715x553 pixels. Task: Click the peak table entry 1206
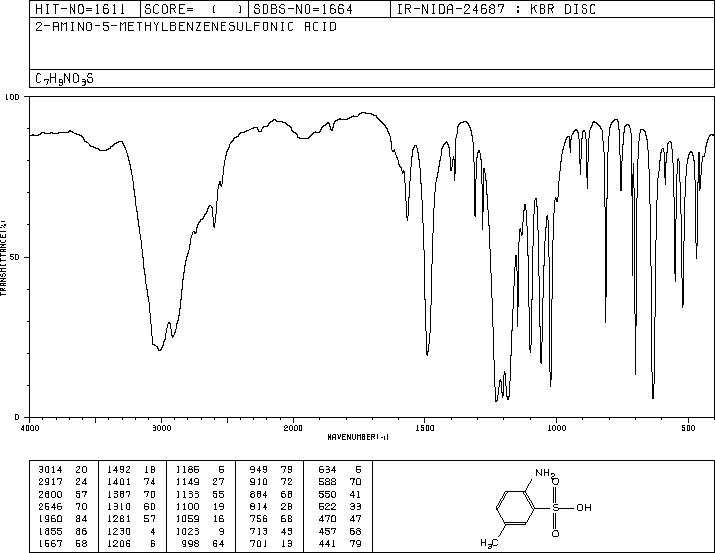click(119, 543)
